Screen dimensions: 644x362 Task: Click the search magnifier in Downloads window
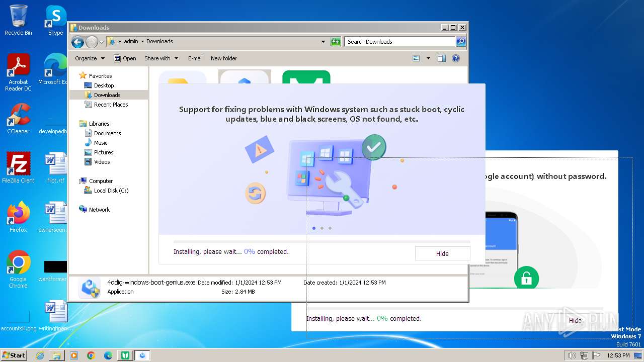pos(460,42)
